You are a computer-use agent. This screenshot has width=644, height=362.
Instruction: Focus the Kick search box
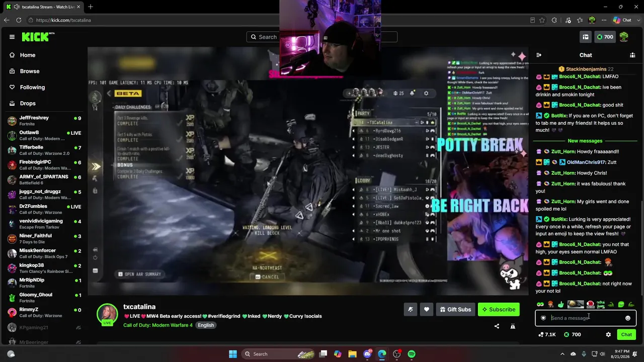pyautogui.click(x=322, y=37)
